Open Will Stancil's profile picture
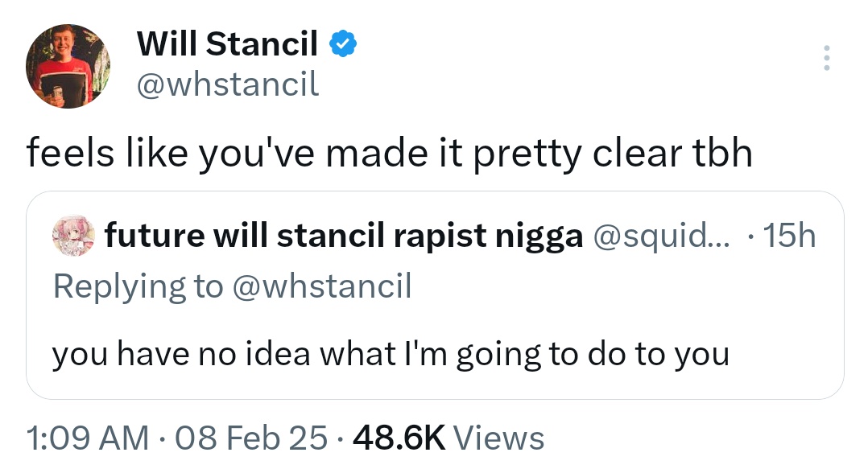 tap(68, 66)
